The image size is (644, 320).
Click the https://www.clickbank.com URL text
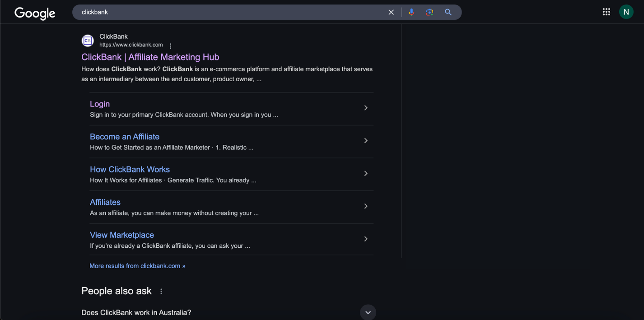[131, 45]
